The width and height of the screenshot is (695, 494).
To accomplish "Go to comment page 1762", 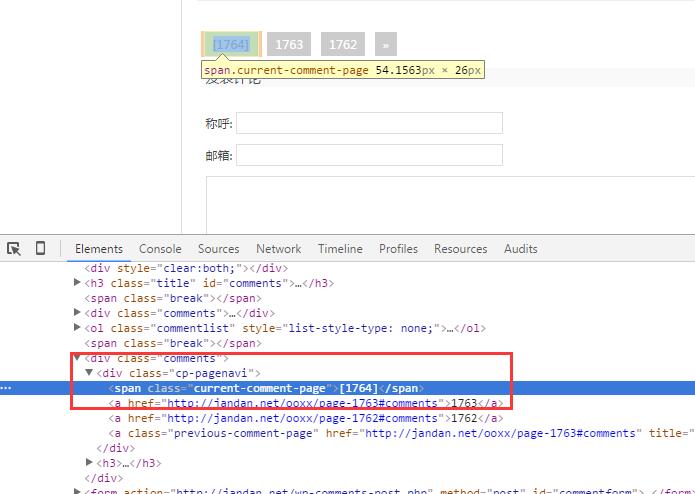I will click(343, 44).
